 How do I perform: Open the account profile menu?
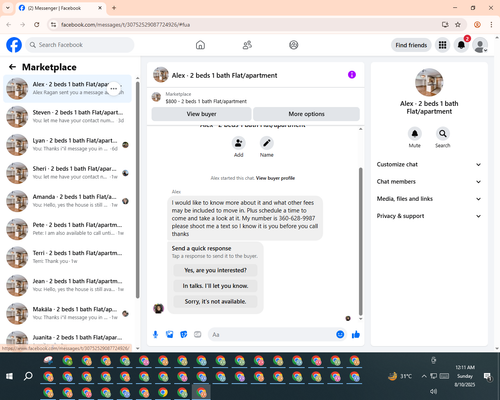480,45
